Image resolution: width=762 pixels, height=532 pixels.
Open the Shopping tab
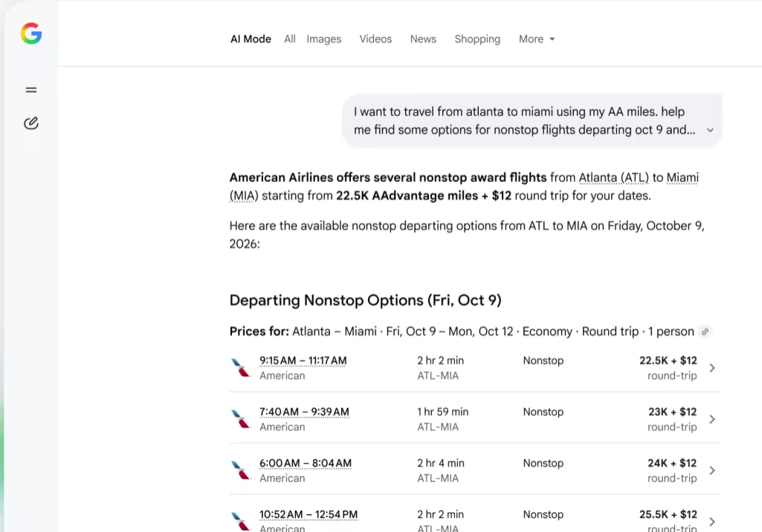(x=477, y=39)
